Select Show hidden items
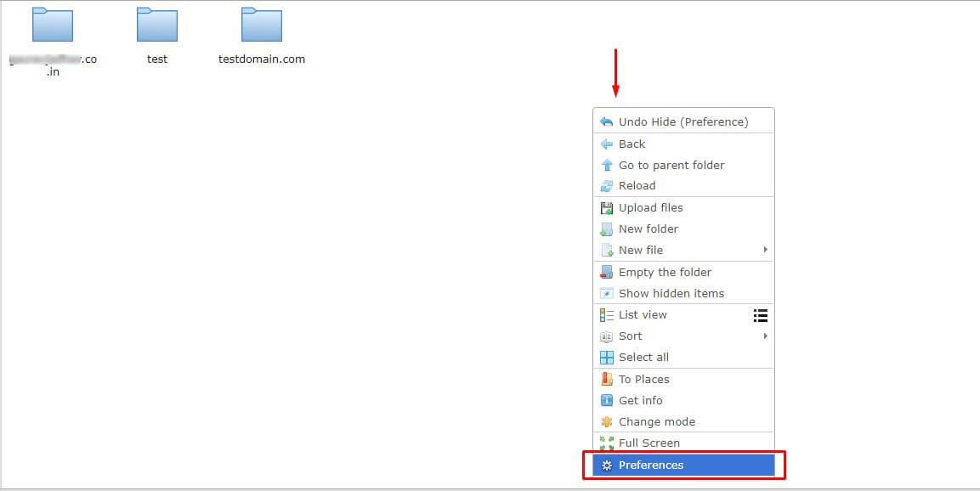The height and width of the screenshot is (491, 980). (683, 294)
